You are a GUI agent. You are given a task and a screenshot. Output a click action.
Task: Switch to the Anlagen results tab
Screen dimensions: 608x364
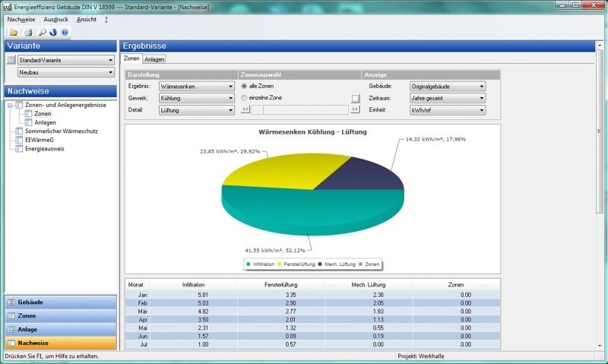pos(154,59)
